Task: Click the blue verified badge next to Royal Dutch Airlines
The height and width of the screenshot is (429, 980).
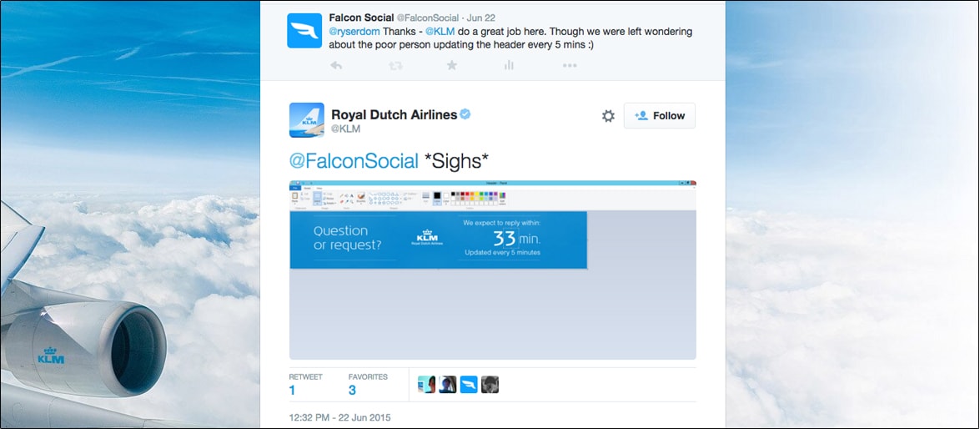Action: 465,114
